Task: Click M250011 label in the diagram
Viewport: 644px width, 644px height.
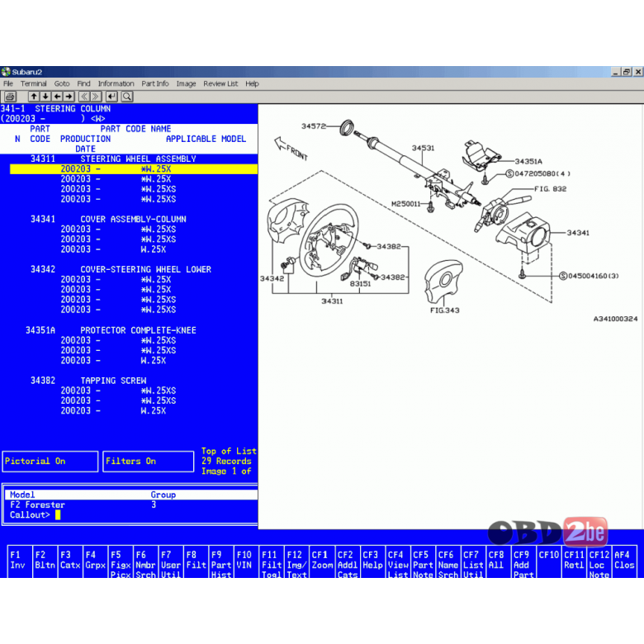Action: click(x=405, y=204)
